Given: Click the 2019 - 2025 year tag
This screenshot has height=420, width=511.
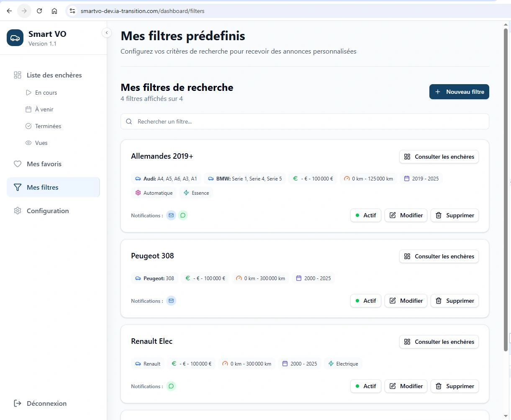Looking at the screenshot, I should 421,178.
